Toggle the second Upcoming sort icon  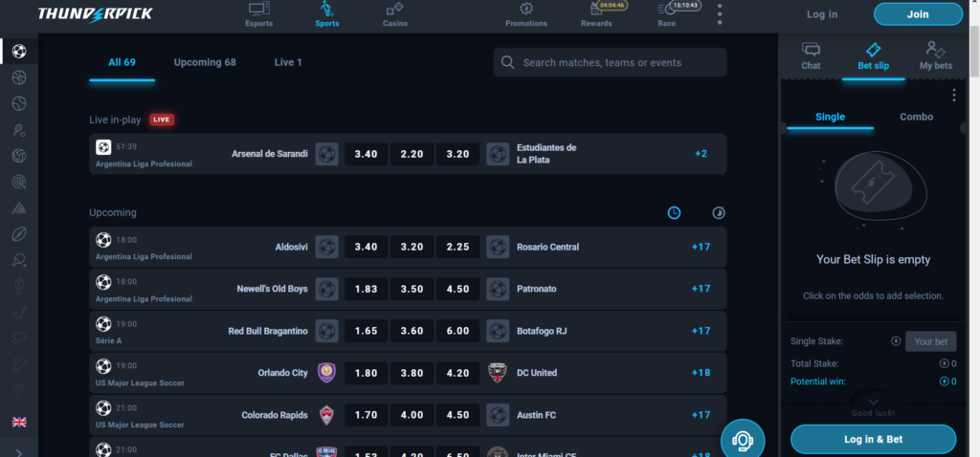pyautogui.click(x=719, y=213)
